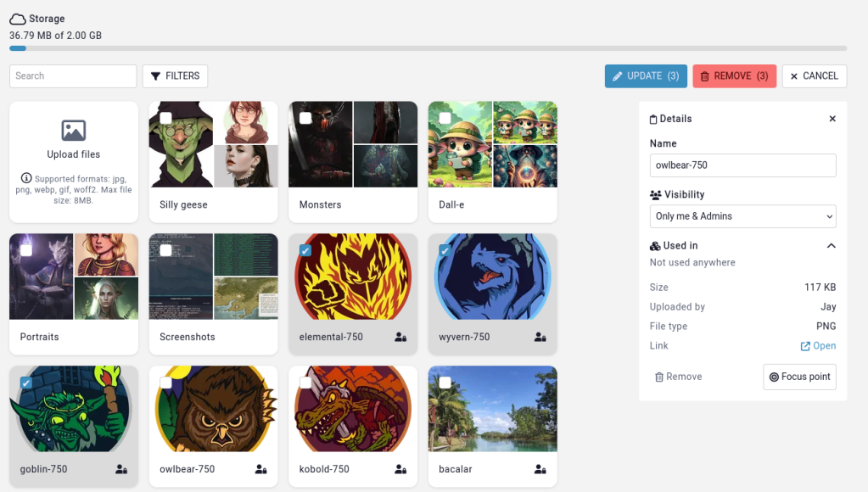This screenshot has height=492, width=868.
Task: Click inside the Search field
Action: click(x=72, y=75)
